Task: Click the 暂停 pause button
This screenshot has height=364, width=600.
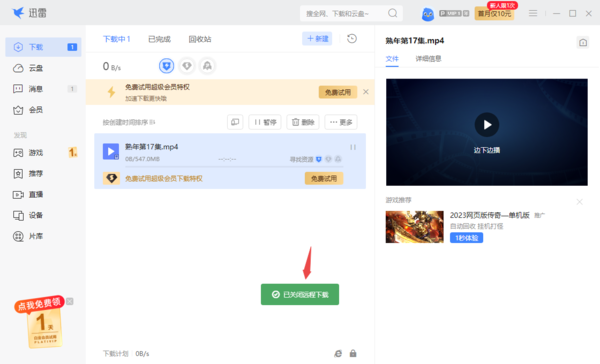Action: tap(265, 122)
